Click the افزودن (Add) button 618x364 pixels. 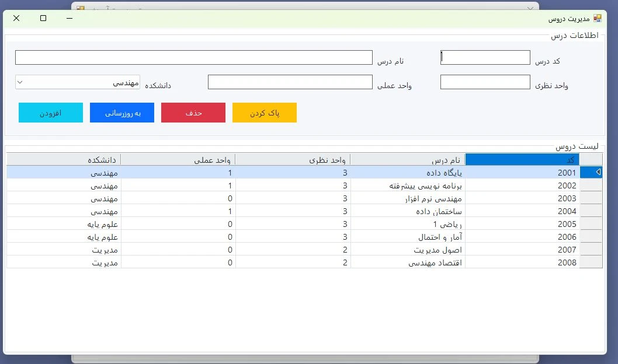point(51,113)
